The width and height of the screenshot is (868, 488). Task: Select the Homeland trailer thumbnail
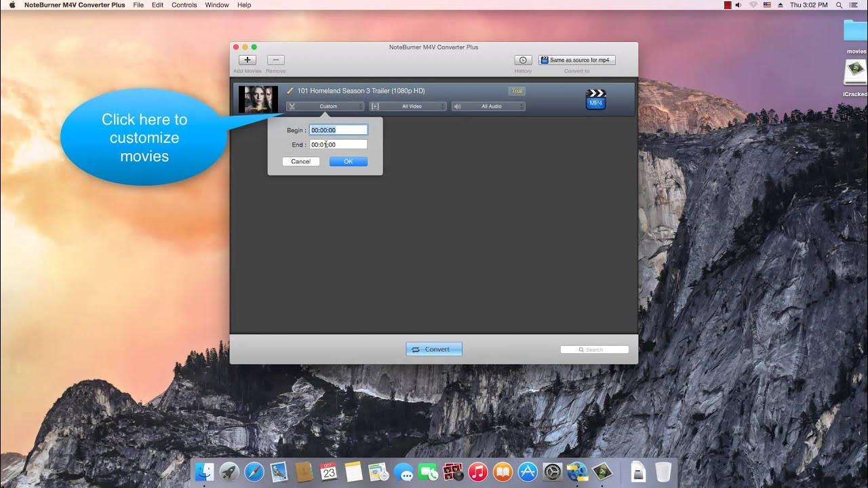point(258,99)
